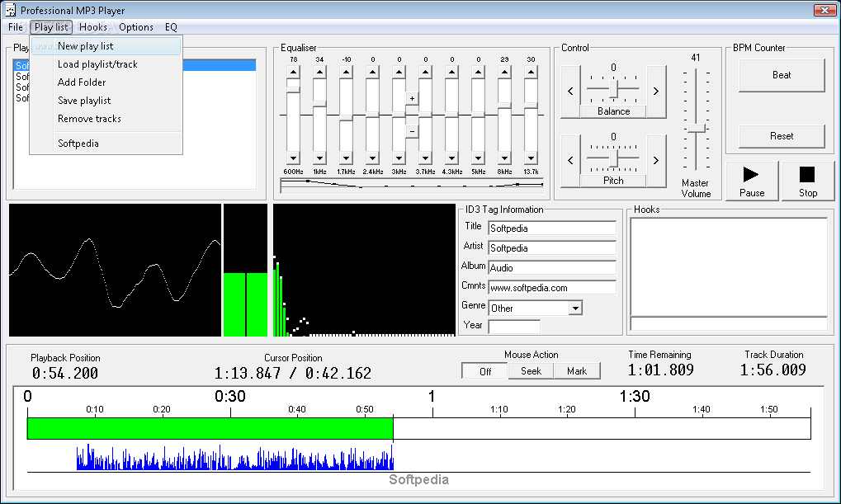Set mouse action to Mark
Viewport: 841px width, 504px height.
click(x=577, y=371)
